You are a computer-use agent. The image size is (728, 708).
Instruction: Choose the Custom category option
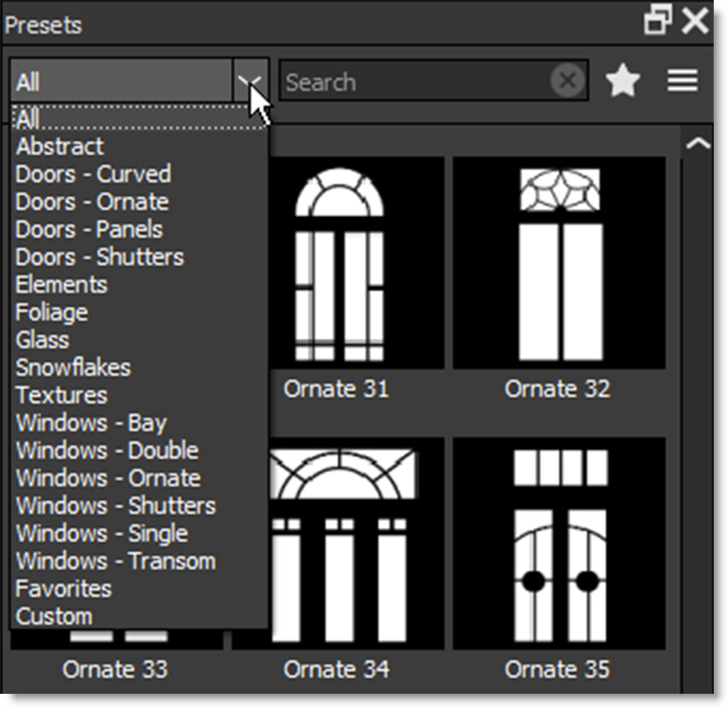54,617
